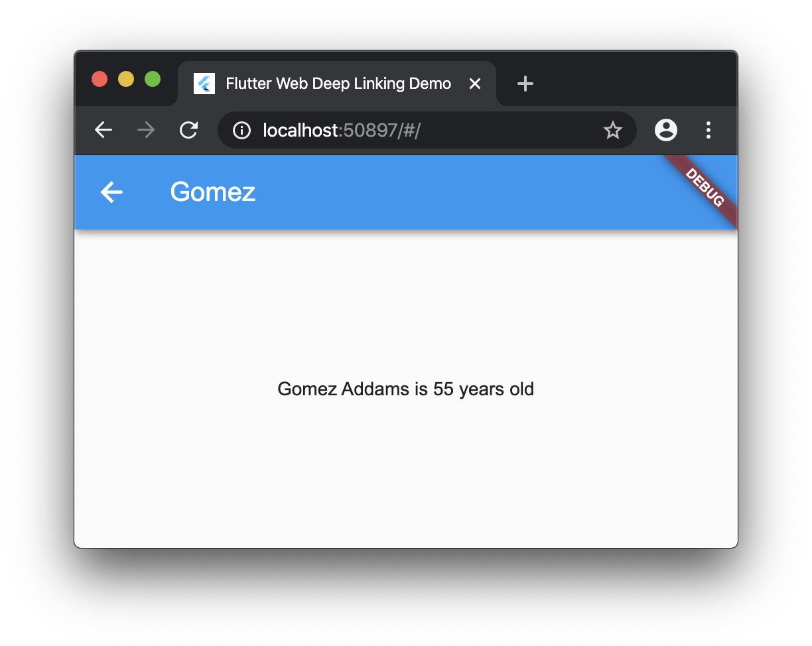Click the Flutter favicon on the tab
812x646 pixels.
tap(204, 84)
